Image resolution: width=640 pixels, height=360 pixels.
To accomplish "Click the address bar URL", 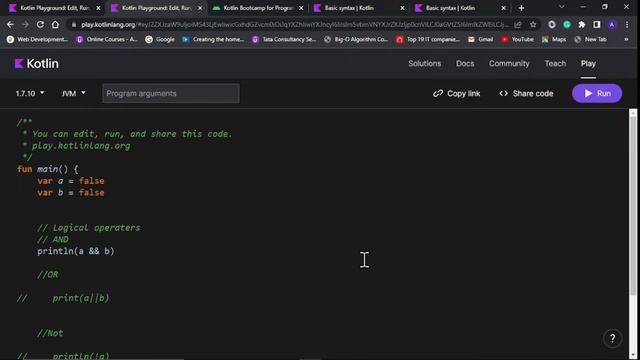I will pyautogui.click(x=294, y=24).
